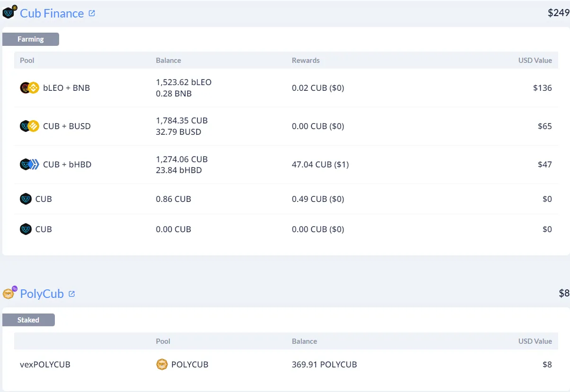Click the $249 Cub Finance total
Screen dimensions: 570x392
pyautogui.click(x=559, y=13)
